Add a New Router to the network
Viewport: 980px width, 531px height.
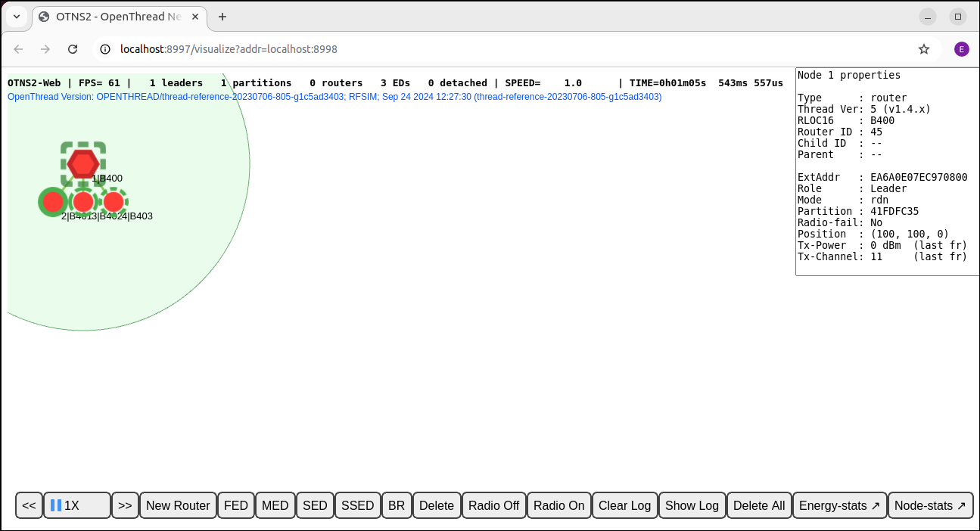177,505
